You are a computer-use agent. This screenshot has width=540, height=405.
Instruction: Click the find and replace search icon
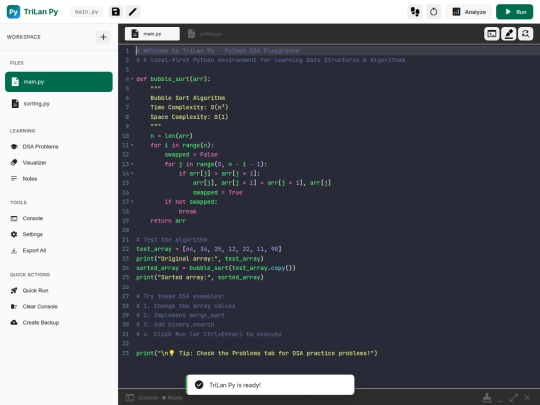tap(526, 34)
